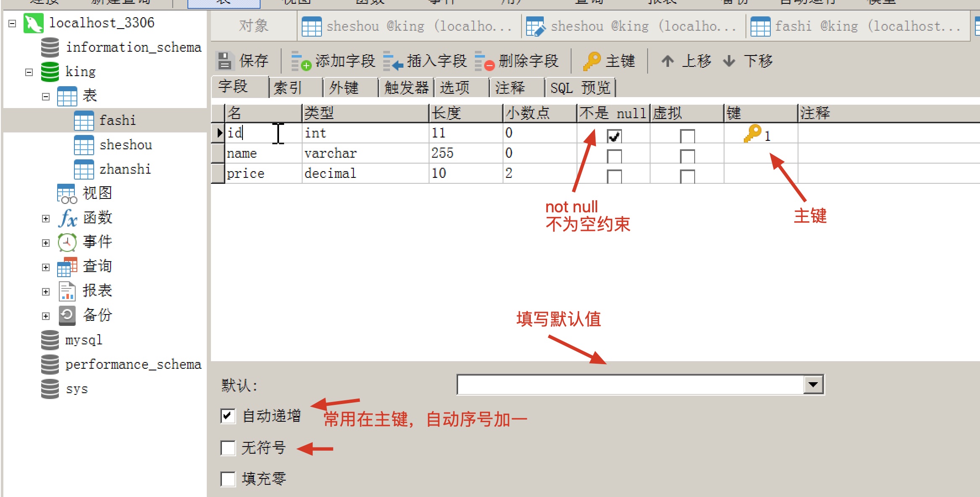Check Not Null for the name field
Screen dimensions: 980x497
614,156
